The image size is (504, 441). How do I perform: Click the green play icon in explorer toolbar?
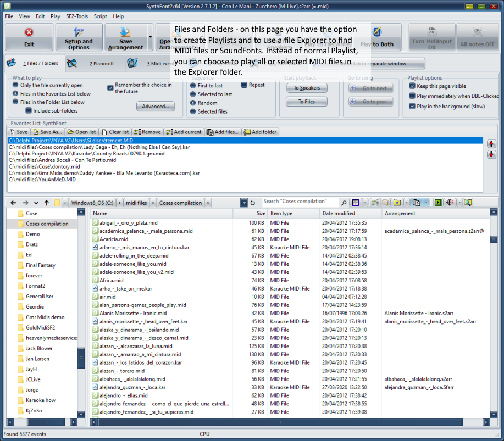point(438,202)
